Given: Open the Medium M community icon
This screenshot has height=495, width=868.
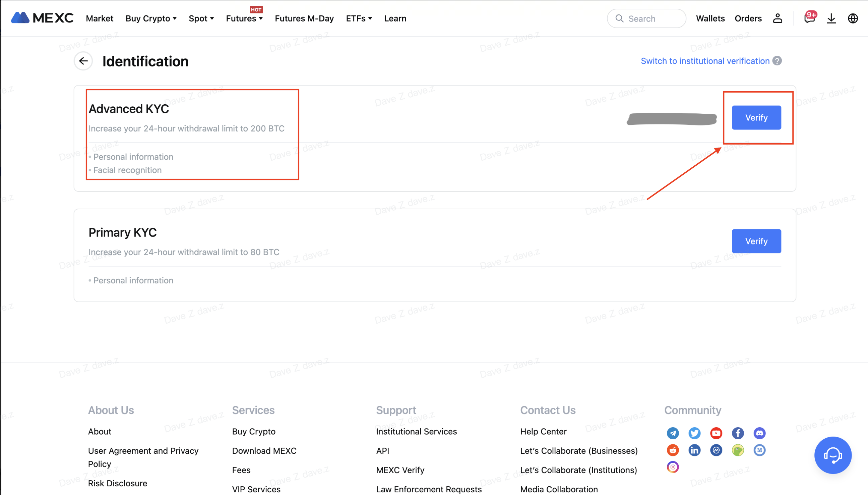Looking at the screenshot, I should [760, 450].
